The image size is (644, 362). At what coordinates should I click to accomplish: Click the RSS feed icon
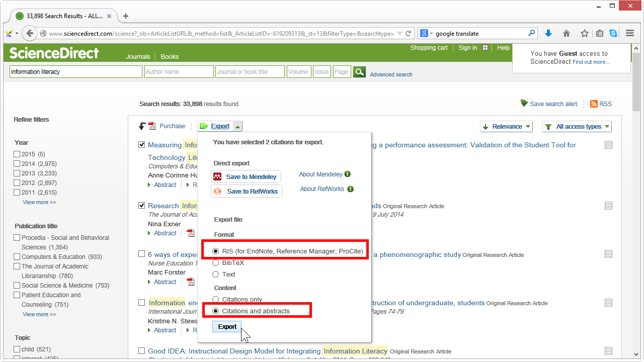click(x=594, y=104)
